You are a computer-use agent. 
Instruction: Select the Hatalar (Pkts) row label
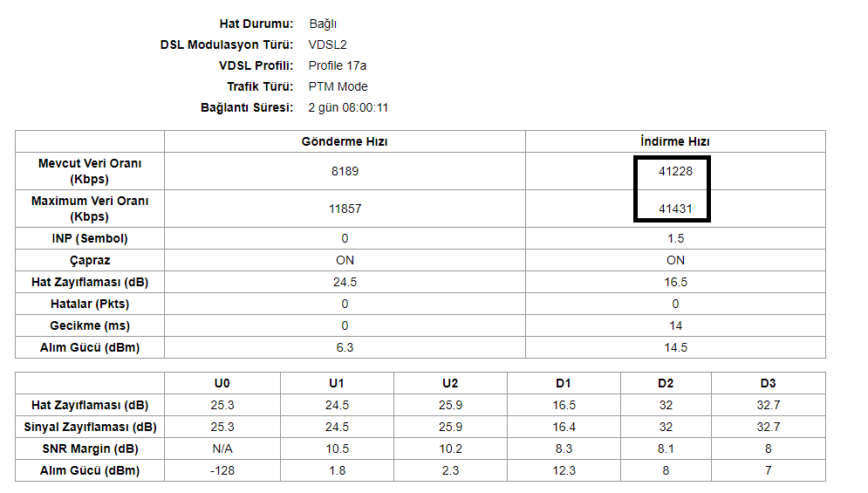pos(90,304)
